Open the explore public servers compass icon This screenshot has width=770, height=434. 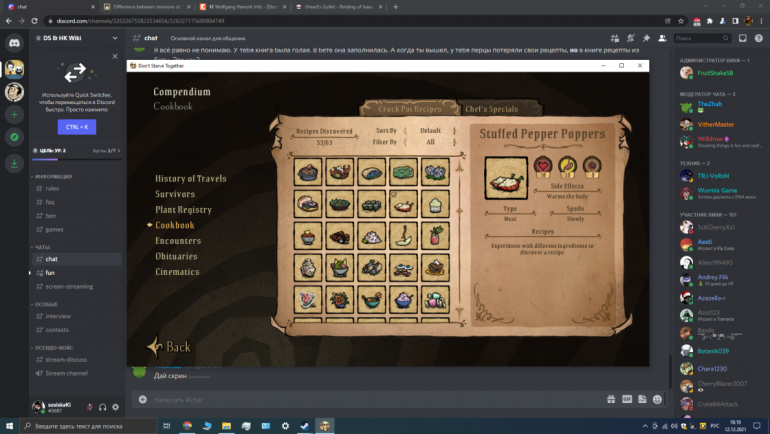[x=14, y=137]
